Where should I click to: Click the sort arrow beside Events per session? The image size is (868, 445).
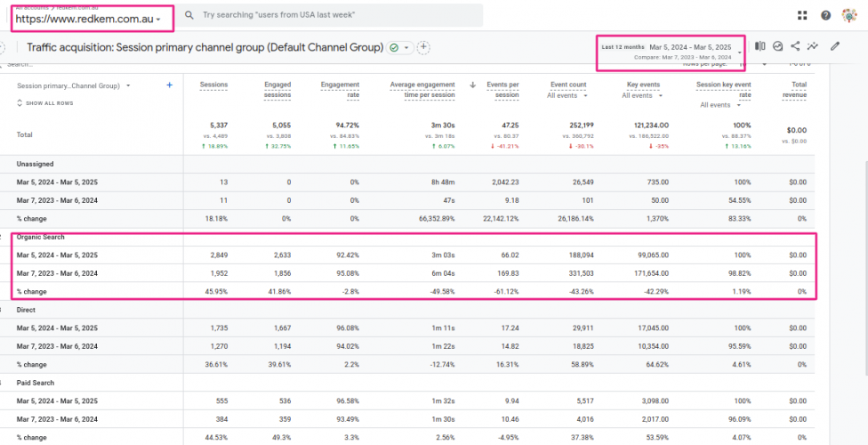click(473, 85)
